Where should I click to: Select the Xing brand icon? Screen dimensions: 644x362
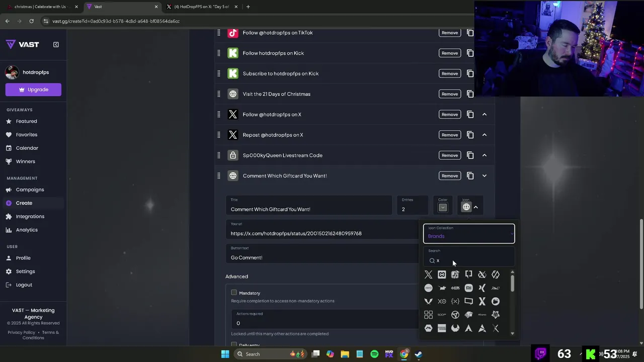click(482, 288)
